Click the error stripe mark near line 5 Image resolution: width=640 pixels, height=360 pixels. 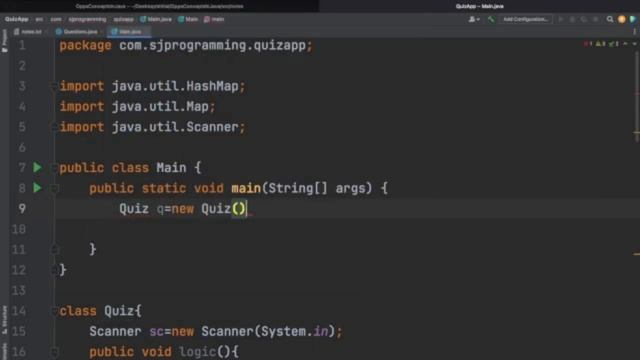pyautogui.click(x=637, y=132)
